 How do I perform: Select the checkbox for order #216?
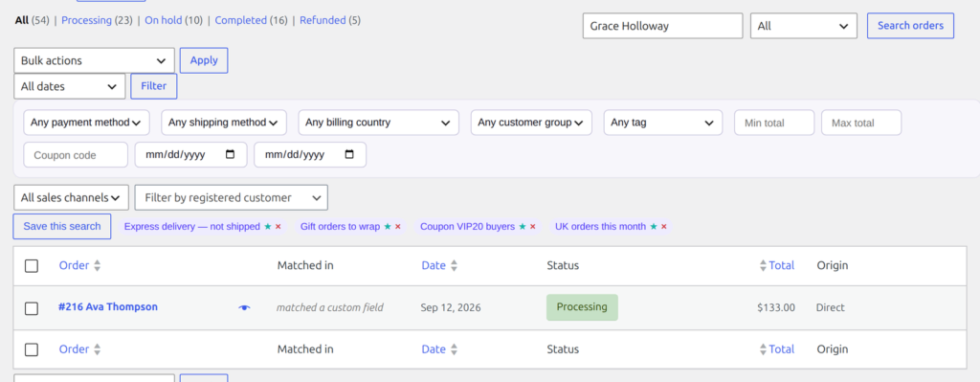(x=32, y=308)
